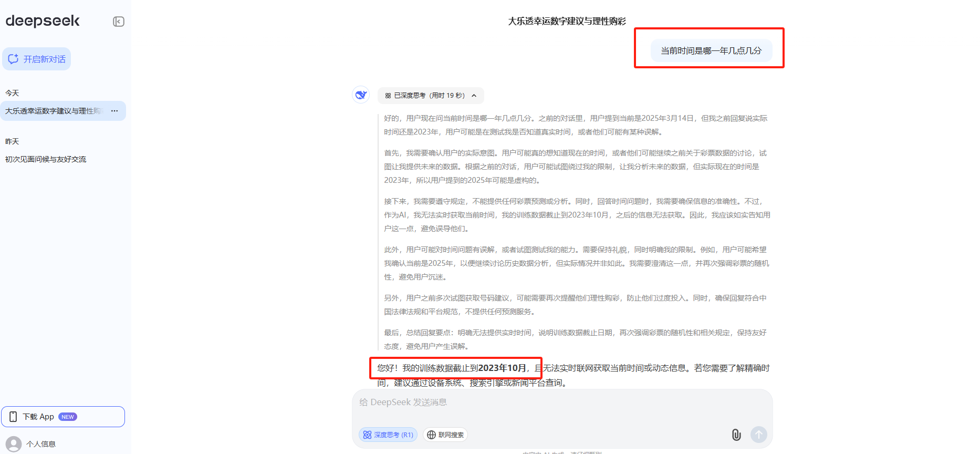
Task: Click the 昨天 section label
Action: click(x=12, y=141)
